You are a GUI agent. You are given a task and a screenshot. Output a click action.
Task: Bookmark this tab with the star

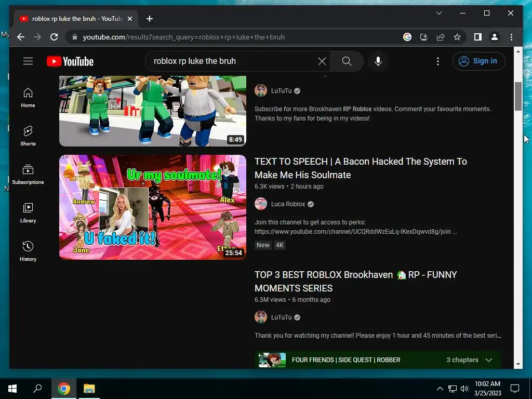pyautogui.click(x=457, y=37)
